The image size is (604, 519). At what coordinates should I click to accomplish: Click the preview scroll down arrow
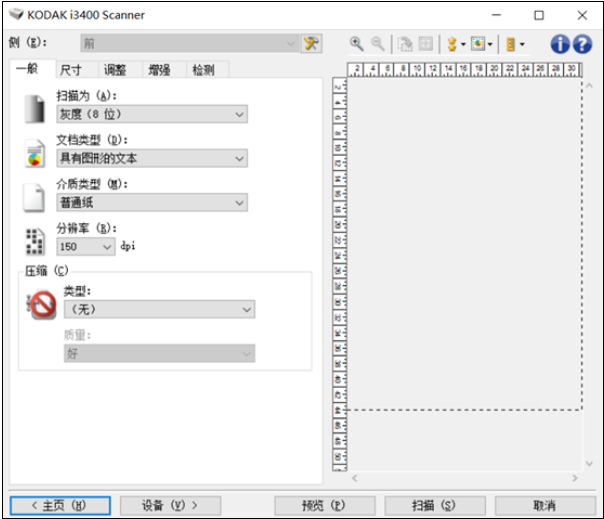pyautogui.click(x=589, y=464)
